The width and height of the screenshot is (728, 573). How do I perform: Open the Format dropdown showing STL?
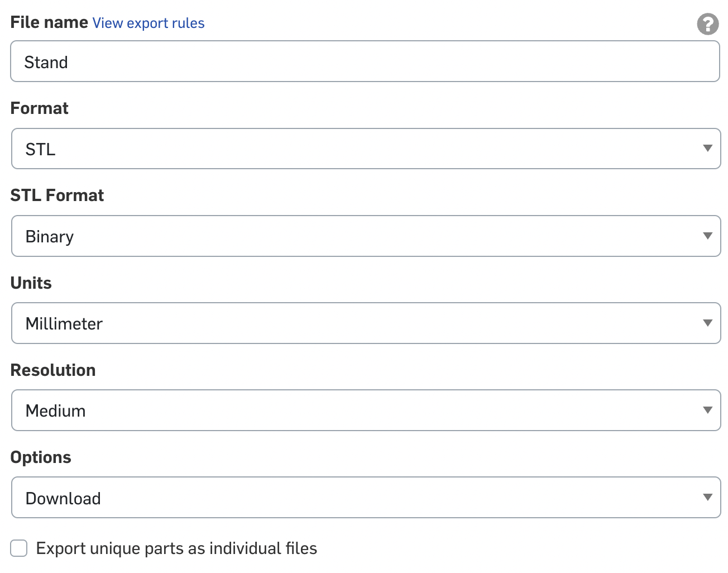coord(366,149)
